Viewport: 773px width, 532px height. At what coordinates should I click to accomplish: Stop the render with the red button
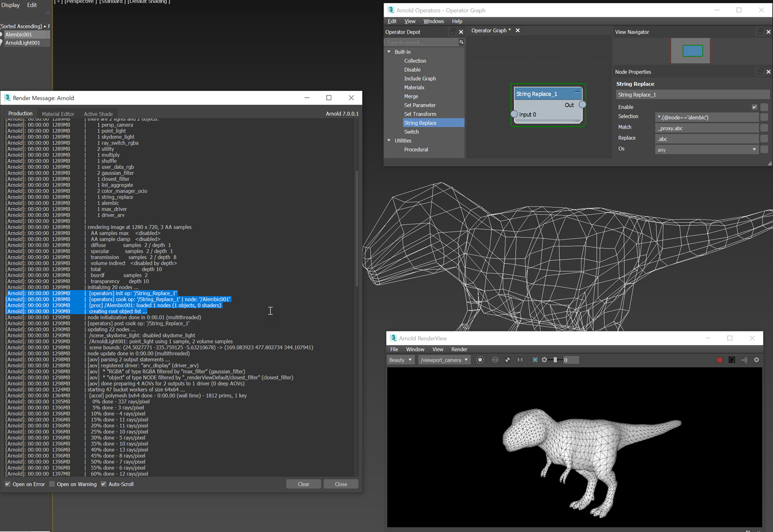[719, 360]
